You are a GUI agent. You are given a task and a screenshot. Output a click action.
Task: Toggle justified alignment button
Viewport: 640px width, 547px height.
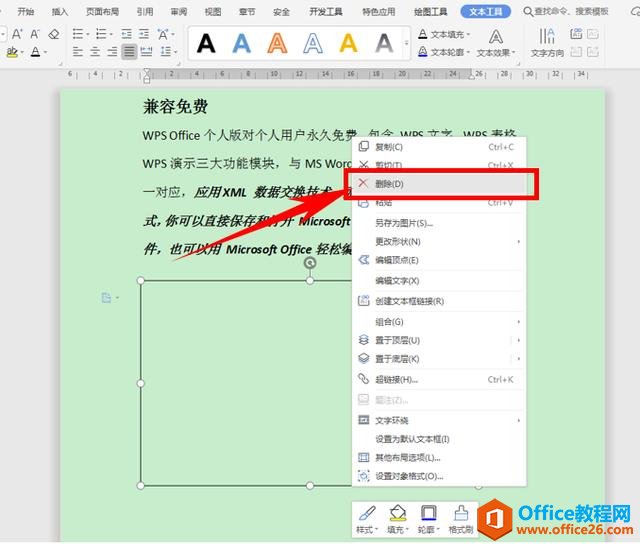point(129,52)
